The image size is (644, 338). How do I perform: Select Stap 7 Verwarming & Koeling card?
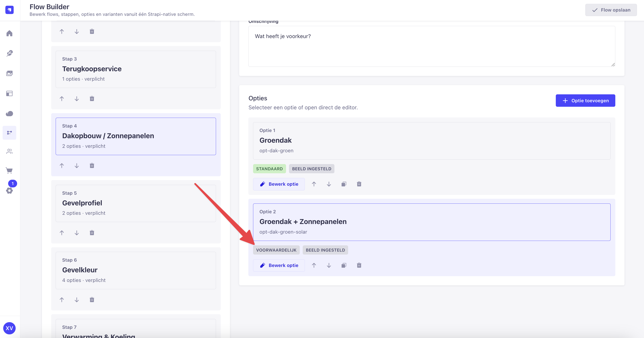(x=136, y=329)
